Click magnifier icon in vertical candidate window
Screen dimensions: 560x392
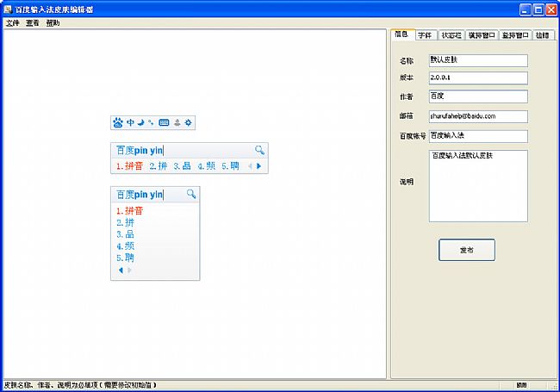click(191, 194)
